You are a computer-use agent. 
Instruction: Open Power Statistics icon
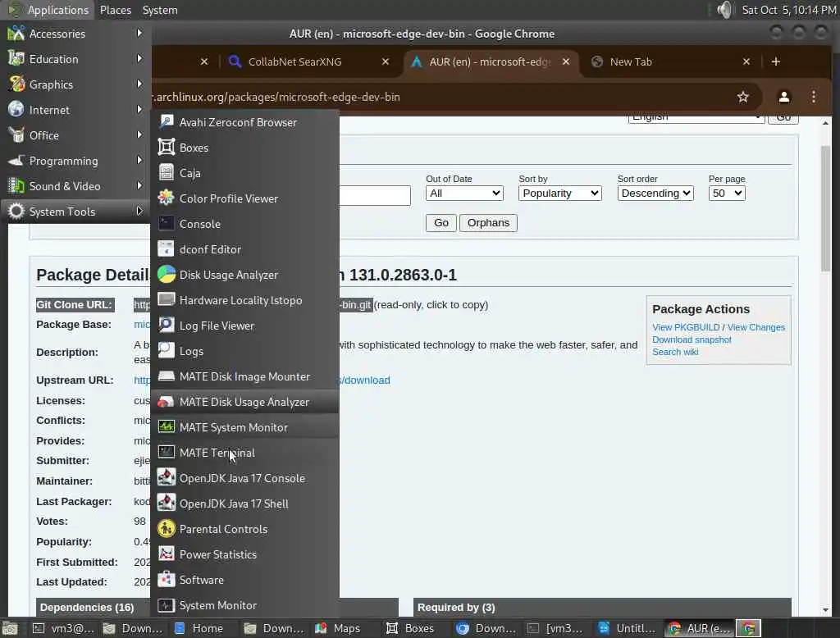click(x=166, y=554)
